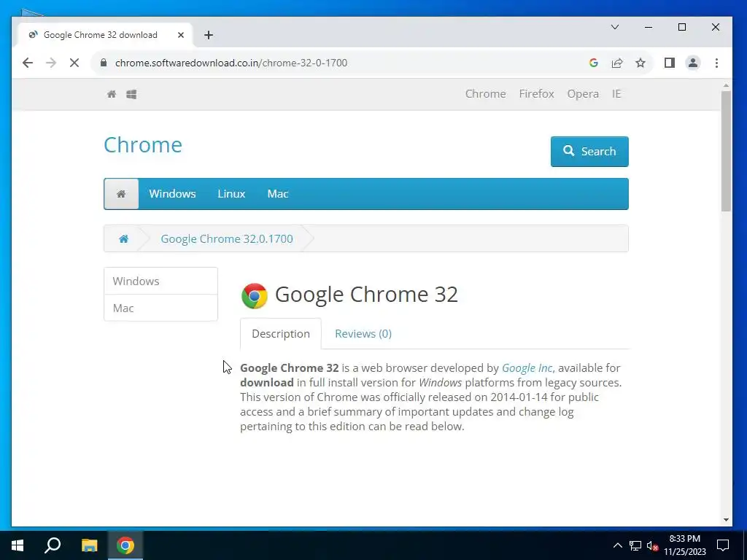The image size is (747, 560).
Task: Switch to the Reviews (0) tab
Action: (363, 334)
